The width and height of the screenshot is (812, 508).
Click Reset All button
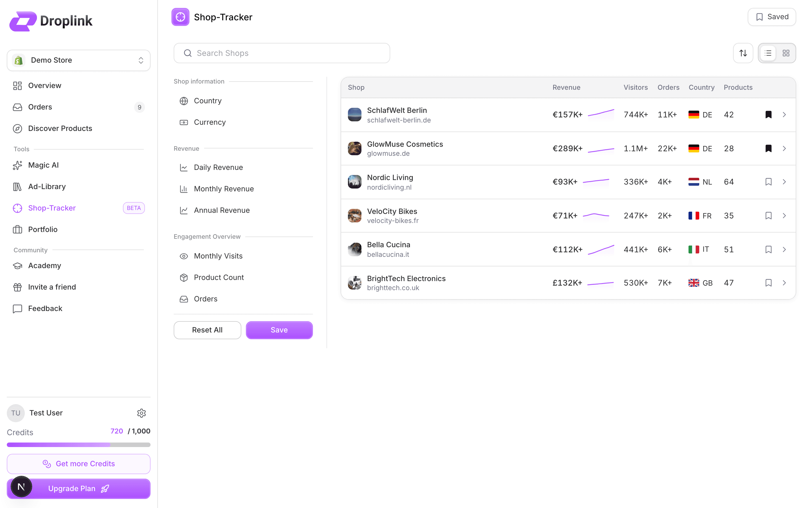(x=207, y=330)
